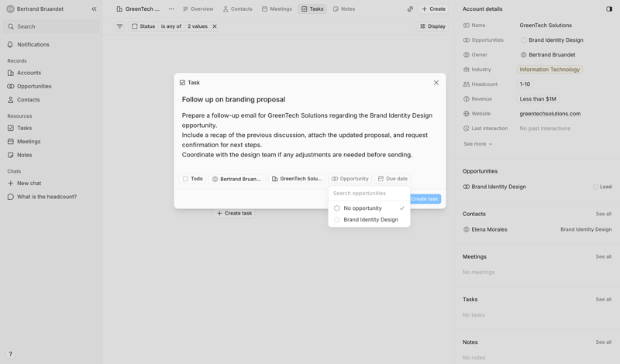Image resolution: width=620 pixels, height=364 pixels.
Task: Click the GreenTech breadcrumb building icon
Action: (x=119, y=9)
